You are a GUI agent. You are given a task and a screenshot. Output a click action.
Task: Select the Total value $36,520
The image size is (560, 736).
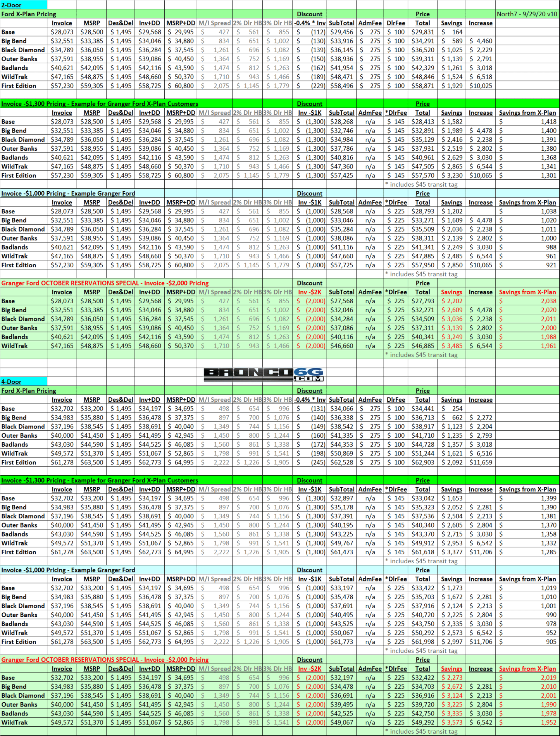tap(423, 50)
